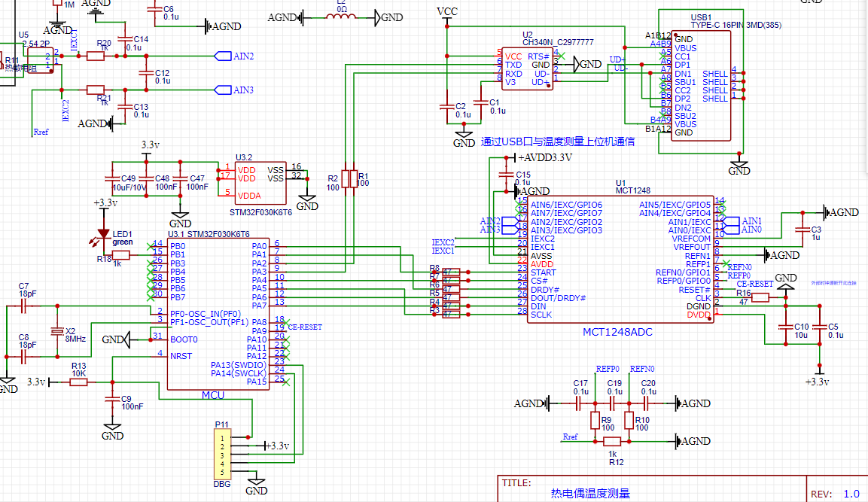This screenshot has height=502, width=868.
Task: Select the CH340N_C2977777 chip label
Action: 558,43
